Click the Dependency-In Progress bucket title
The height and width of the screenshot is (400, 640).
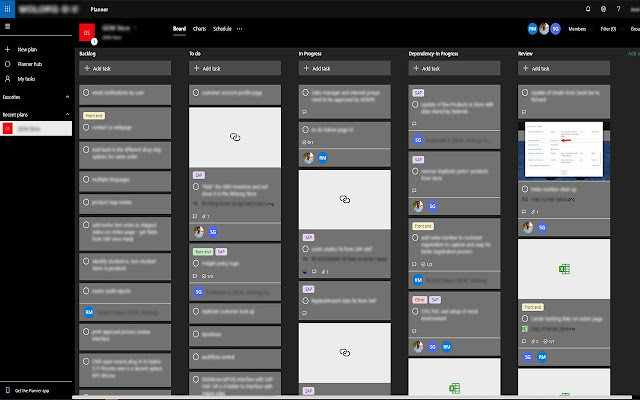tap(433, 54)
